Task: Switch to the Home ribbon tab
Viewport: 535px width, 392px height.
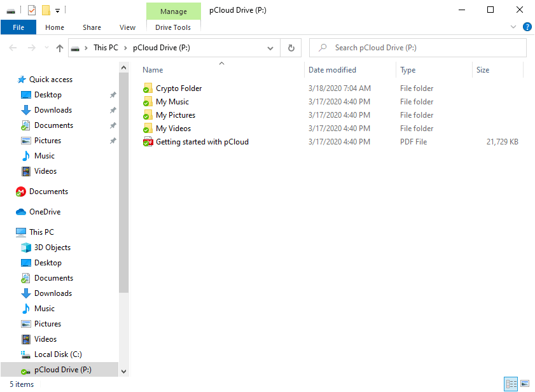Action: 55,27
